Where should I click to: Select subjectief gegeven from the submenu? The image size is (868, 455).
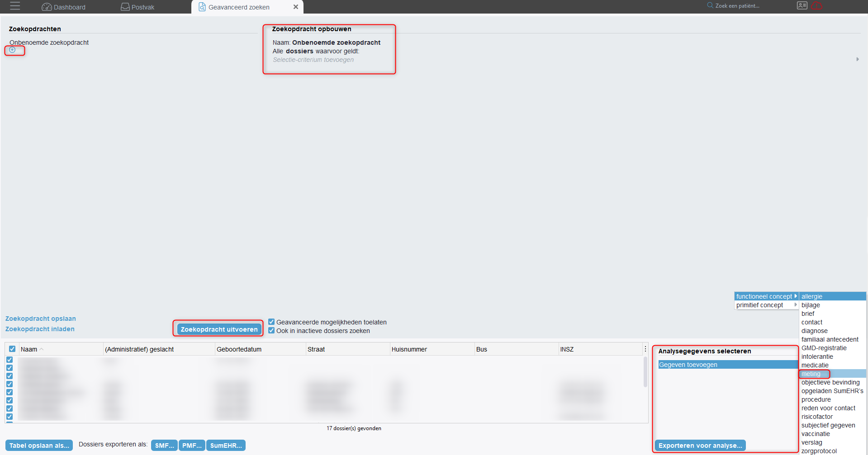coord(833,425)
